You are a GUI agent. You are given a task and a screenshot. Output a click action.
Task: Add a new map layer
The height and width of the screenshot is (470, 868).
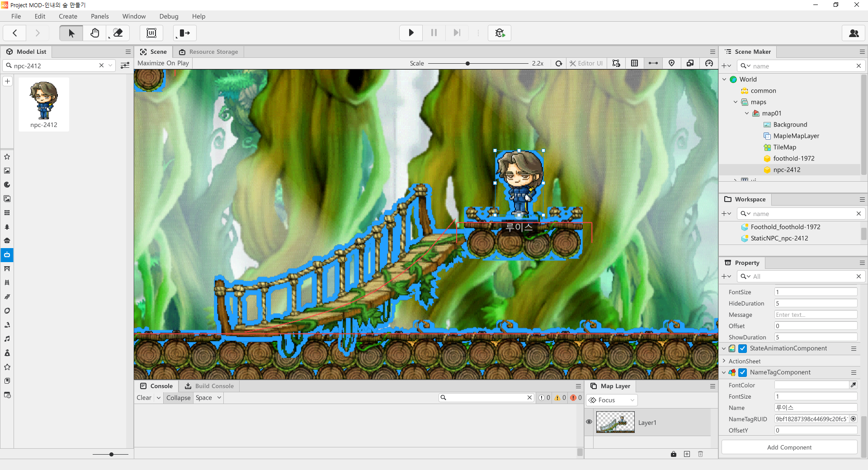coord(687,454)
